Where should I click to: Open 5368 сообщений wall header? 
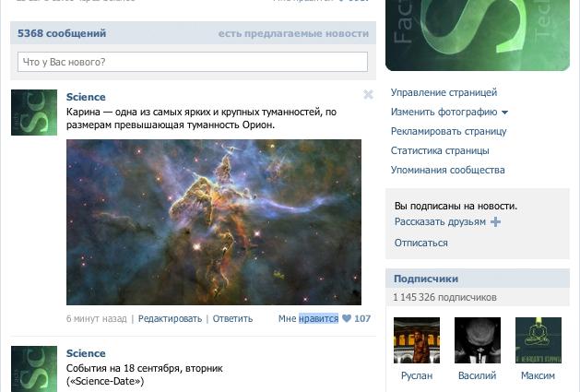tap(62, 33)
